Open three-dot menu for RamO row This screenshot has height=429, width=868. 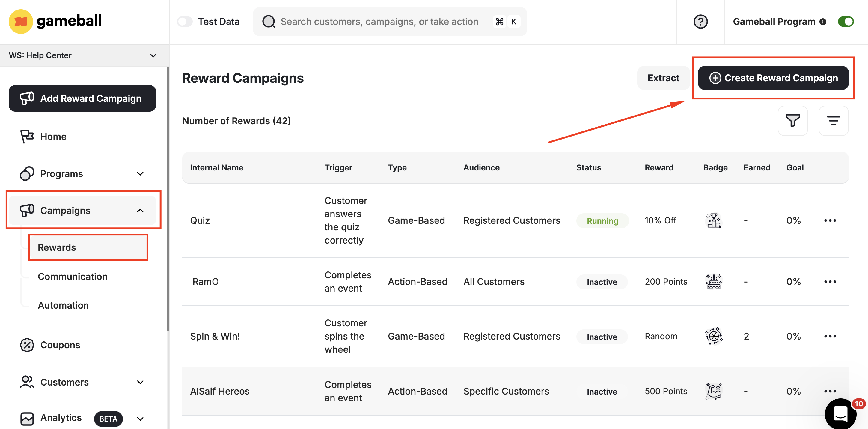pos(830,282)
